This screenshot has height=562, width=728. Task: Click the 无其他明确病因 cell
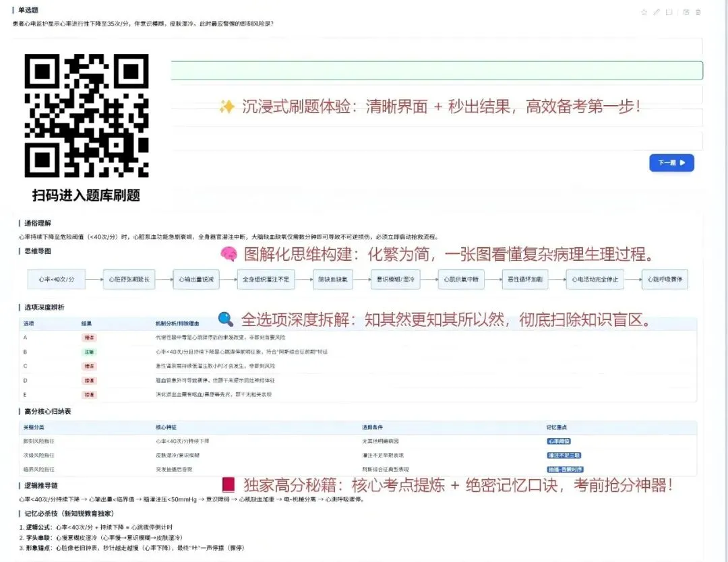click(381, 441)
